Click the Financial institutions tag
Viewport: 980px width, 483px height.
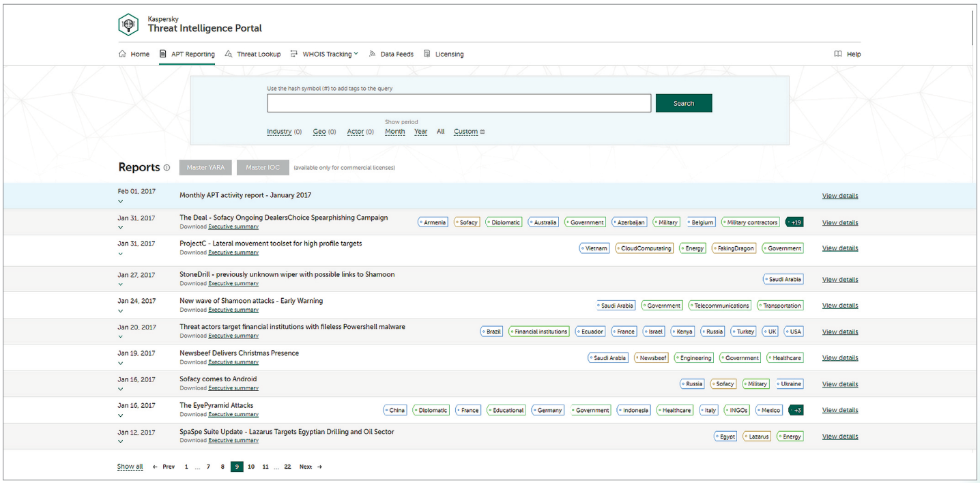click(539, 332)
